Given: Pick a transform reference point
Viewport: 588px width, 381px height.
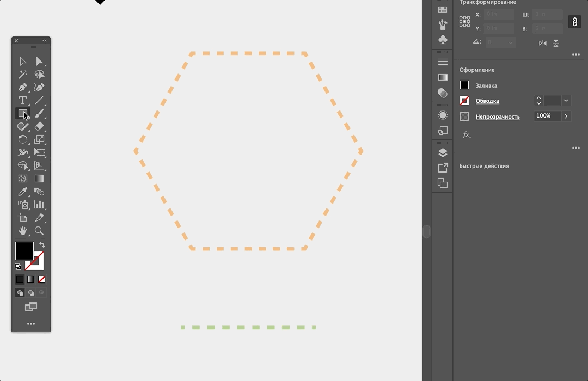Looking at the screenshot, I should (x=464, y=21).
